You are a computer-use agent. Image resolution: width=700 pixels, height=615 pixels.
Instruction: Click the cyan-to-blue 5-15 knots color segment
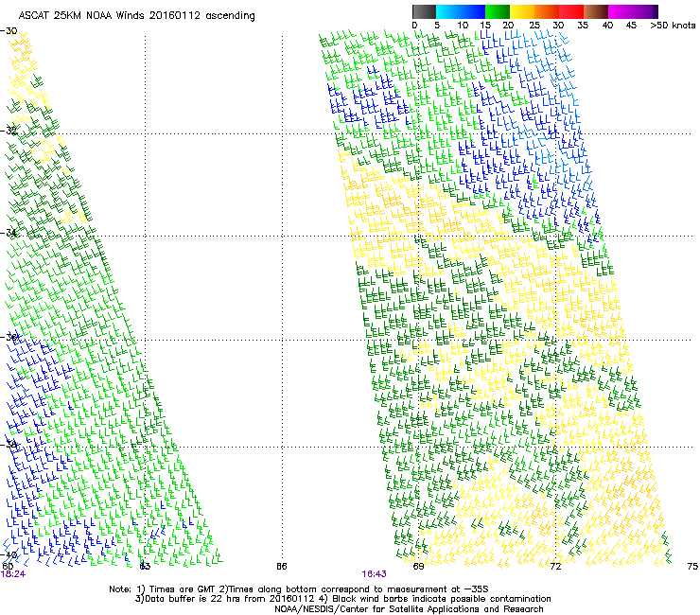(461, 11)
